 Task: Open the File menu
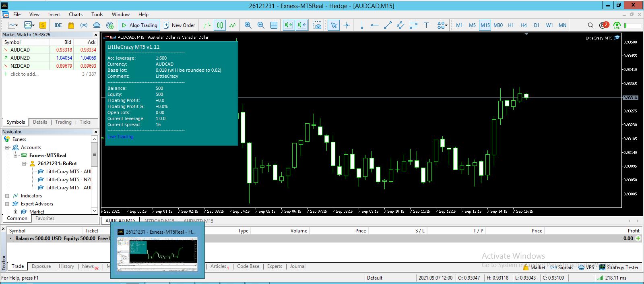click(x=17, y=14)
